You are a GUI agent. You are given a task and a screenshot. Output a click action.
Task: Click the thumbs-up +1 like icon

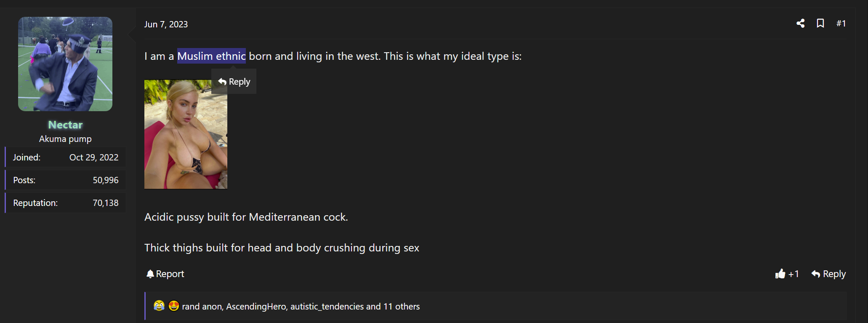(x=780, y=274)
